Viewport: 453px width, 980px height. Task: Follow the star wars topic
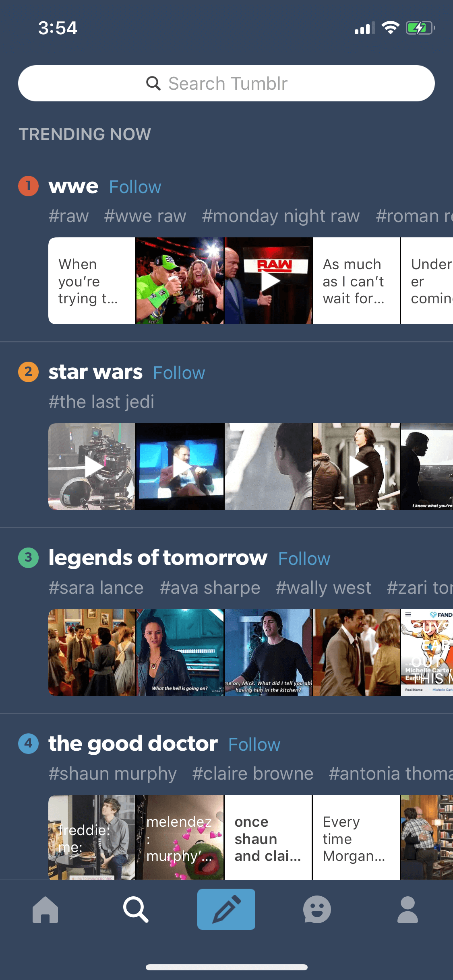coord(179,373)
